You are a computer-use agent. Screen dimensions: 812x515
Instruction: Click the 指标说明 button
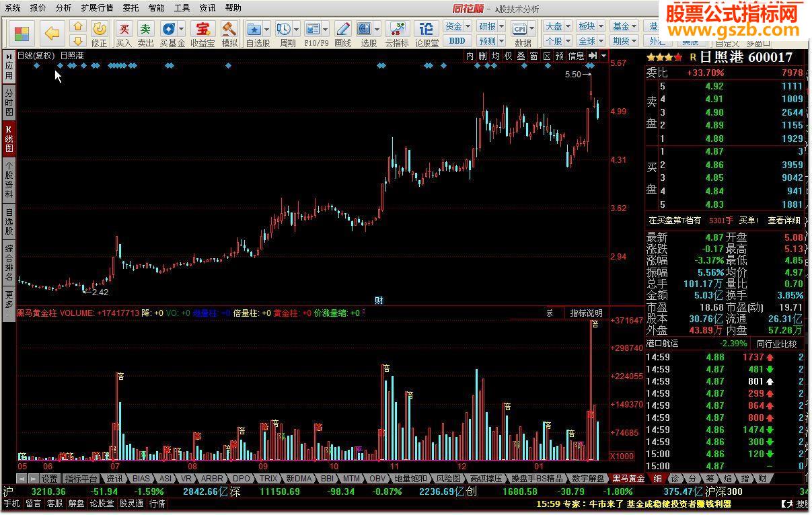click(x=587, y=313)
